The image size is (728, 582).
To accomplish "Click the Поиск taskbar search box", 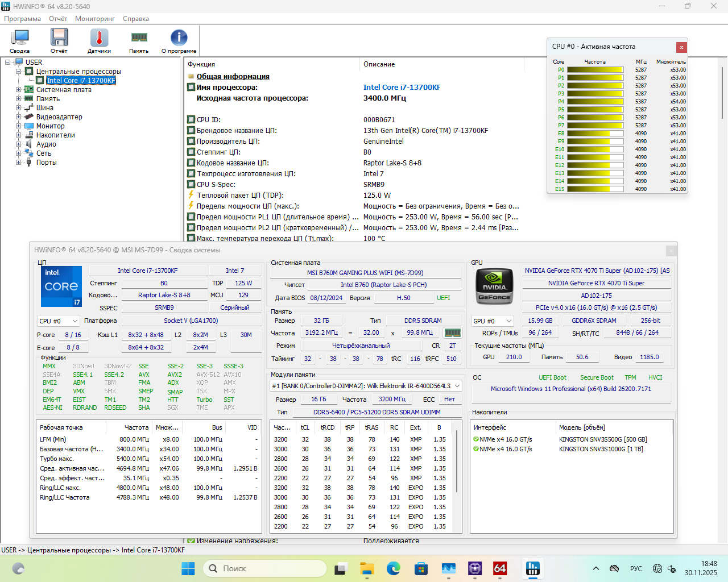I will point(264,568).
